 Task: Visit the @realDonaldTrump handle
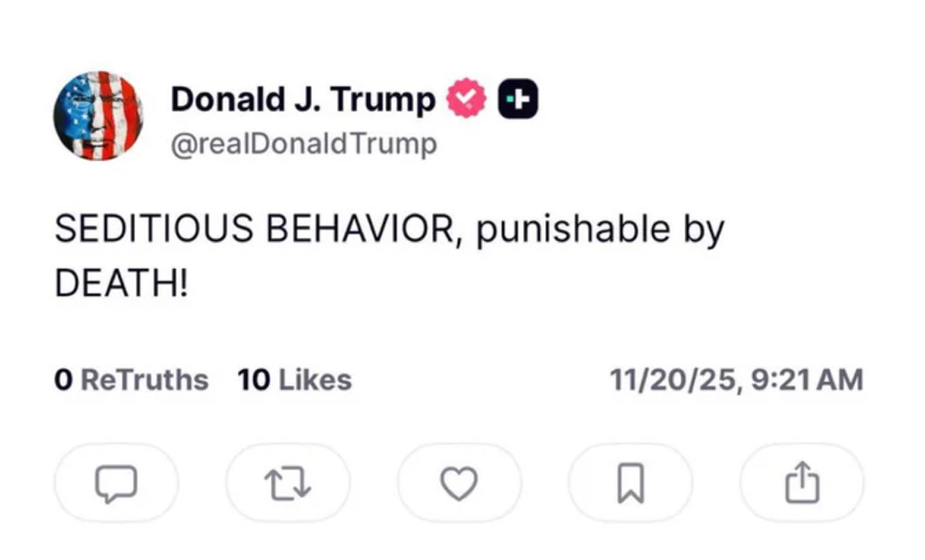pos(304,144)
